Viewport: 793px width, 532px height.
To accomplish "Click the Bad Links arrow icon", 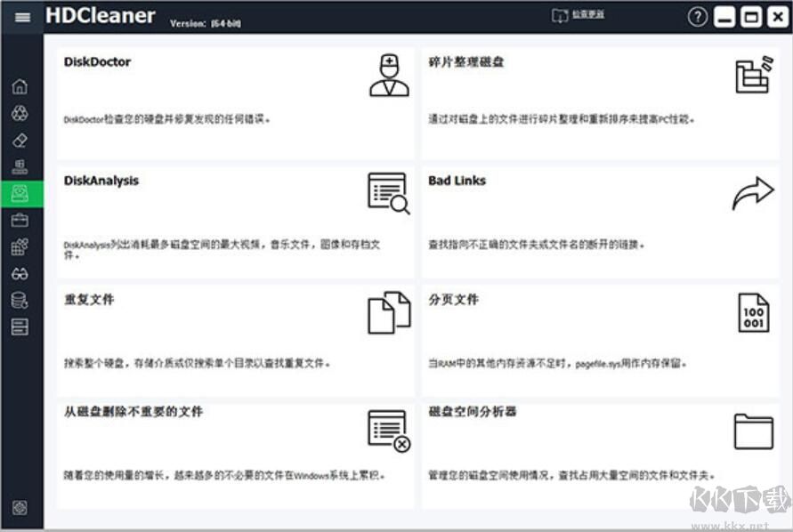I will pyautogui.click(x=754, y=194).
